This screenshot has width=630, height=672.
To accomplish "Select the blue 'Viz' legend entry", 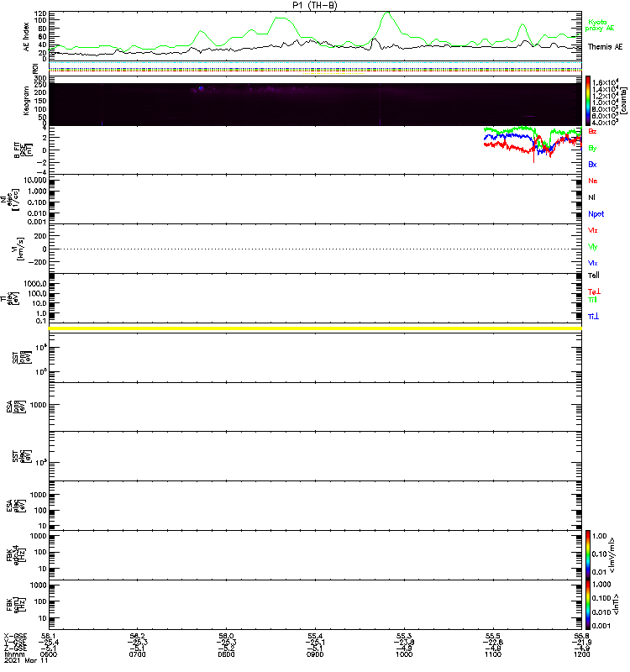I will pyautogui.click(x=593, y=263).
